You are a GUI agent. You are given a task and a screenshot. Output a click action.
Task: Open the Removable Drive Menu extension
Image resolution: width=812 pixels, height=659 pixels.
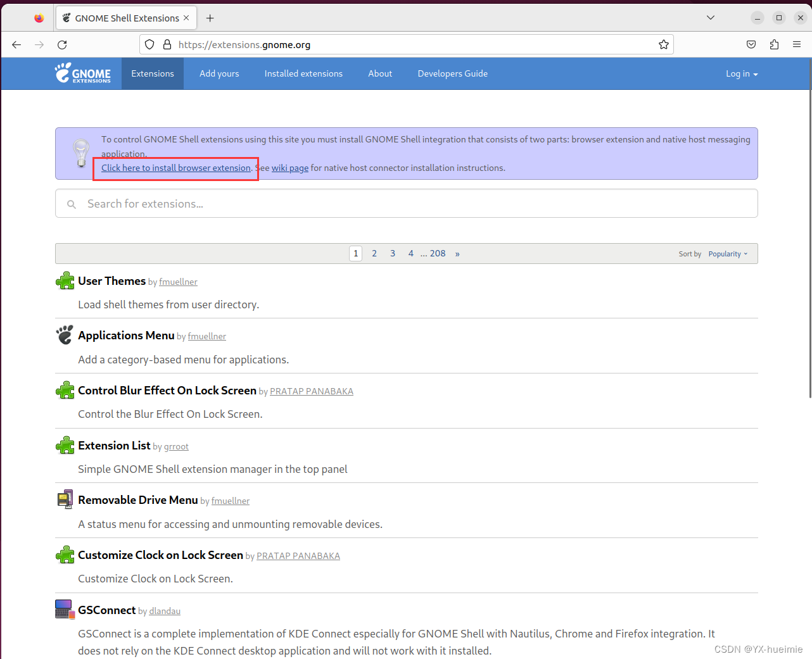click(x=138, y=500)
